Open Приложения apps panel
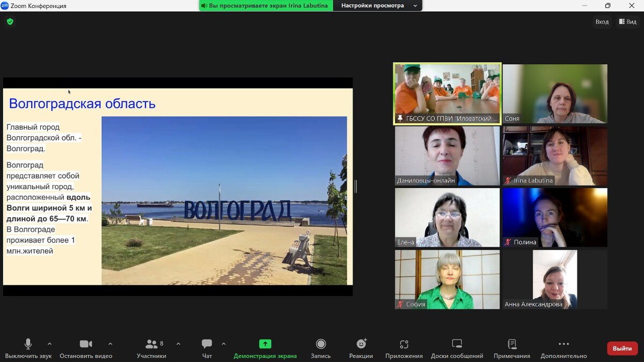The image size is (644, 362). pyautogui.click(x=404, y=349)
